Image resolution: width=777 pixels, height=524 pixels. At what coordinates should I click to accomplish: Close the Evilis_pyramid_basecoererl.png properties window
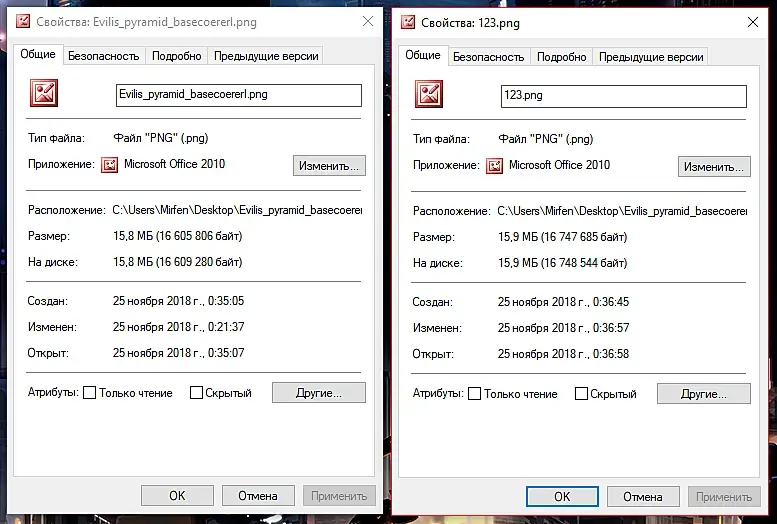(368, 21)
